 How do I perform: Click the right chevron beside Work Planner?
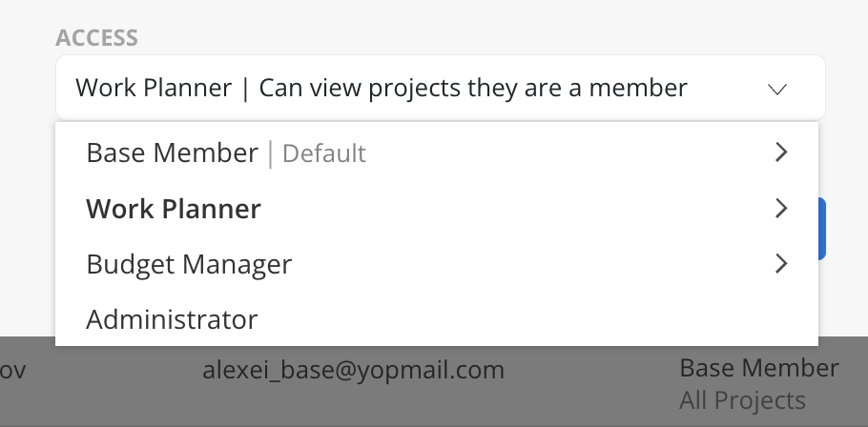781,208
